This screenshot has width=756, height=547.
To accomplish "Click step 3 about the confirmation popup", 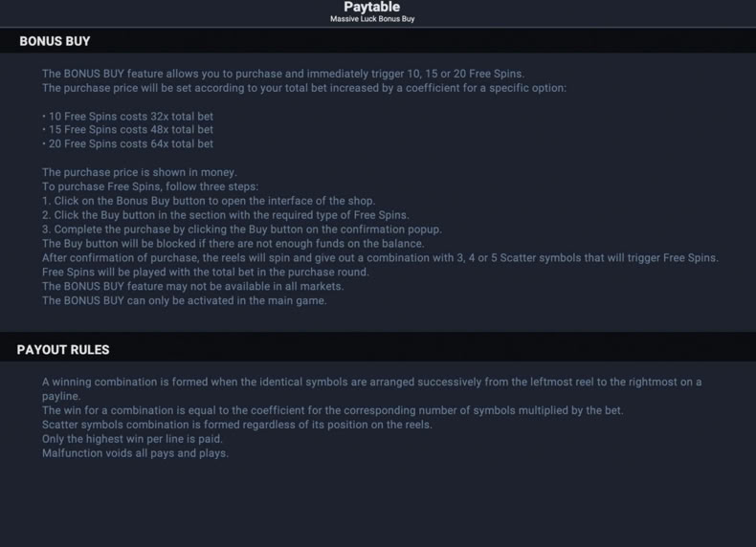I will [x=241, y=229].
